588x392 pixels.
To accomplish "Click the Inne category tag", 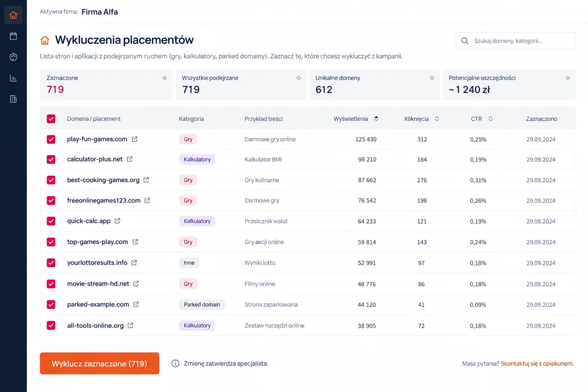I will 189,263.
